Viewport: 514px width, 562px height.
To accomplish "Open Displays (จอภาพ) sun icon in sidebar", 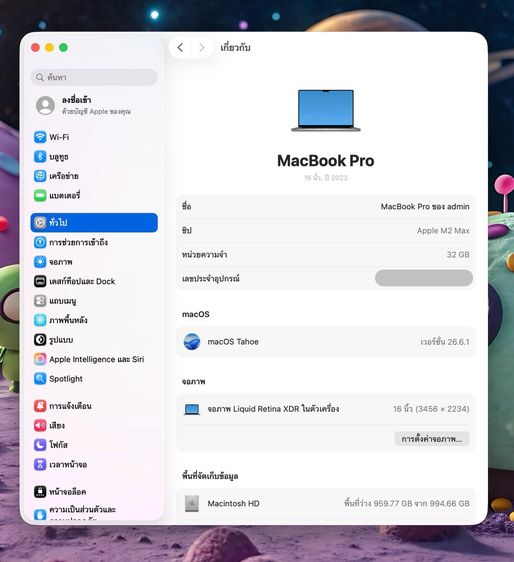I will [40, 262].
